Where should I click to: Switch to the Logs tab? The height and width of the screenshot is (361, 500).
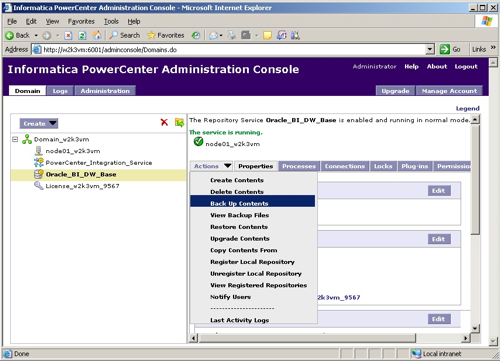(60, 91)
